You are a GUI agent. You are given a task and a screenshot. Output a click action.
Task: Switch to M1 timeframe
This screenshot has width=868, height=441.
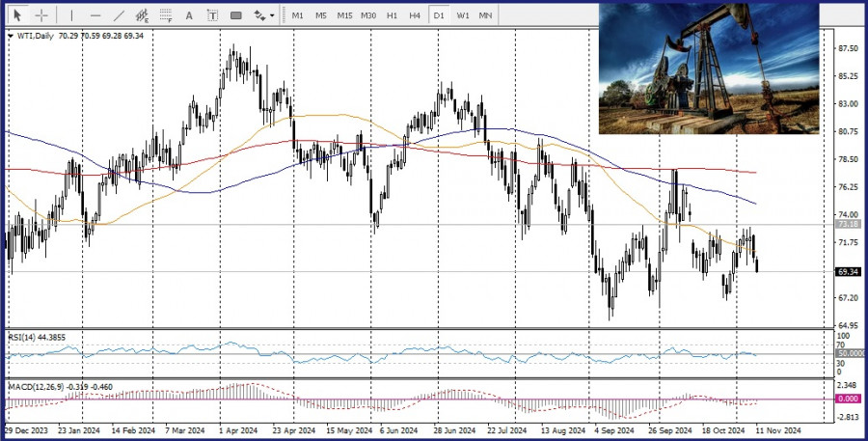coord(298,15)
